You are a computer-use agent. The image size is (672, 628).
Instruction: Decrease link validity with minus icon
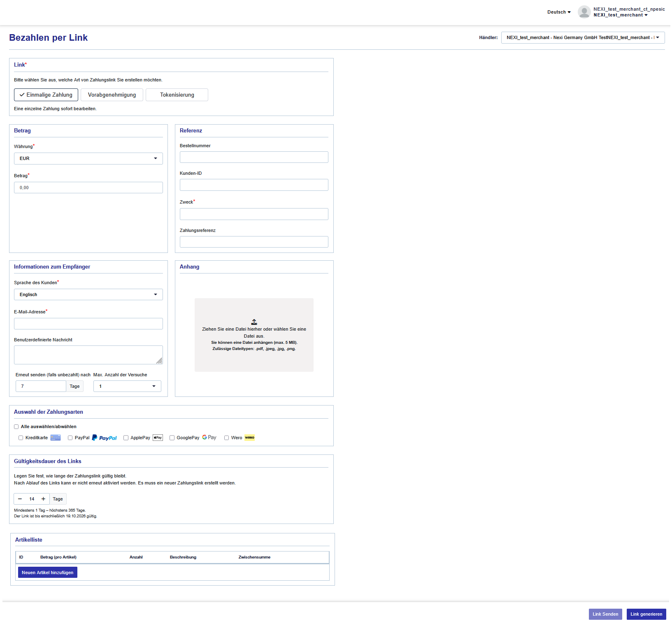click(x=20, y=499)
